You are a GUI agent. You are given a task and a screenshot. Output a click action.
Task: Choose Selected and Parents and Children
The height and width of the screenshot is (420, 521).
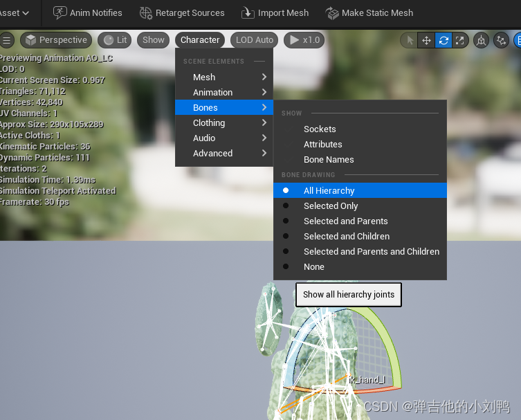tap(360, 252)
